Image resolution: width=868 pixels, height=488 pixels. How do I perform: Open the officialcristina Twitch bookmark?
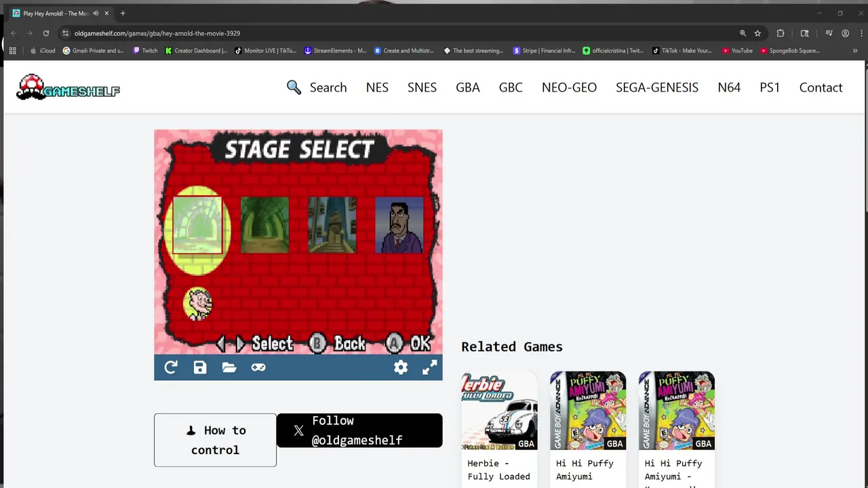pos(613,51)
